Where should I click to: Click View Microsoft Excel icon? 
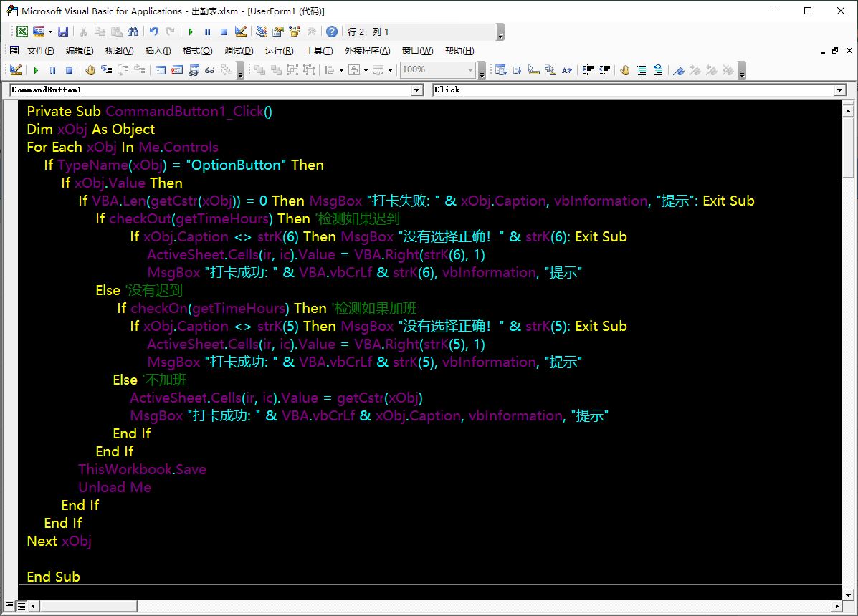(x=22, y=32)
